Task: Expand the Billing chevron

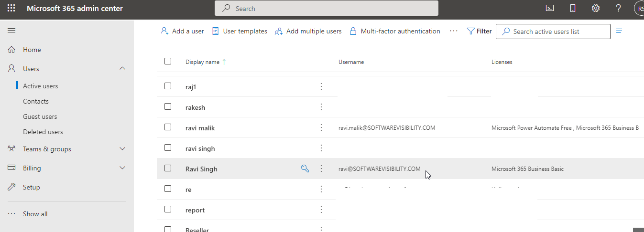Action: tap(122, 168)
